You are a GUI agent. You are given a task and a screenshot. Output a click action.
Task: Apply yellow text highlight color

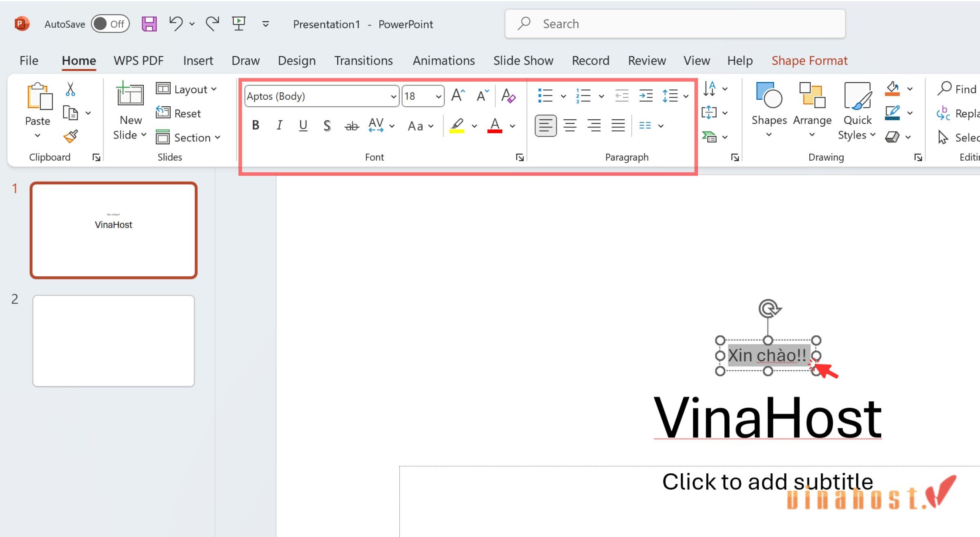(457, 125)
